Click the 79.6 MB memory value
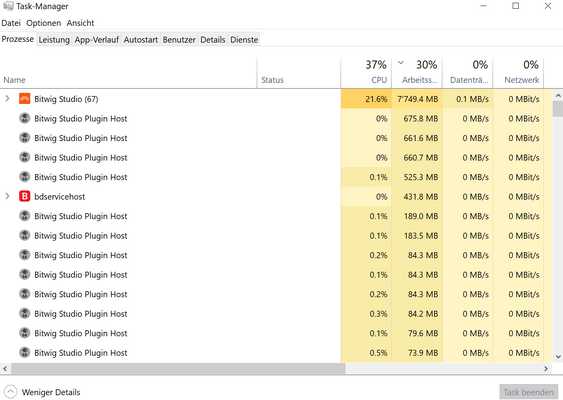563x400 pixels. tap(423, 333)
